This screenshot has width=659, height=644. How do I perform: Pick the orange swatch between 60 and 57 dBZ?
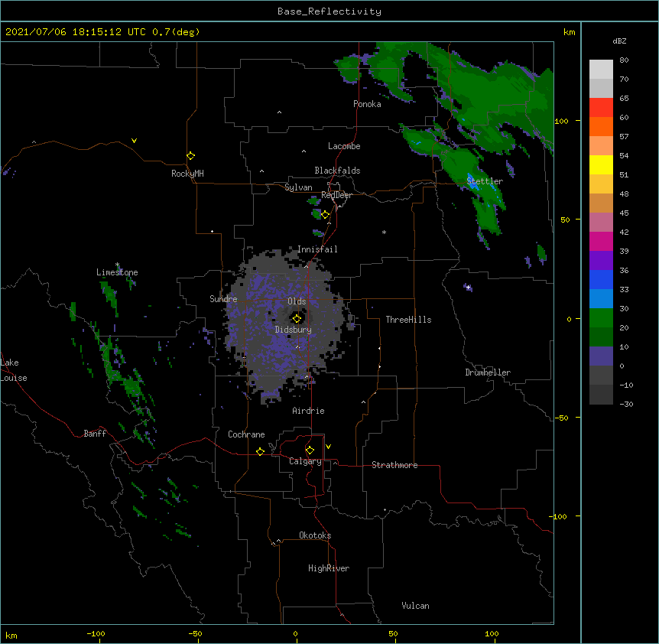(601, 126)
